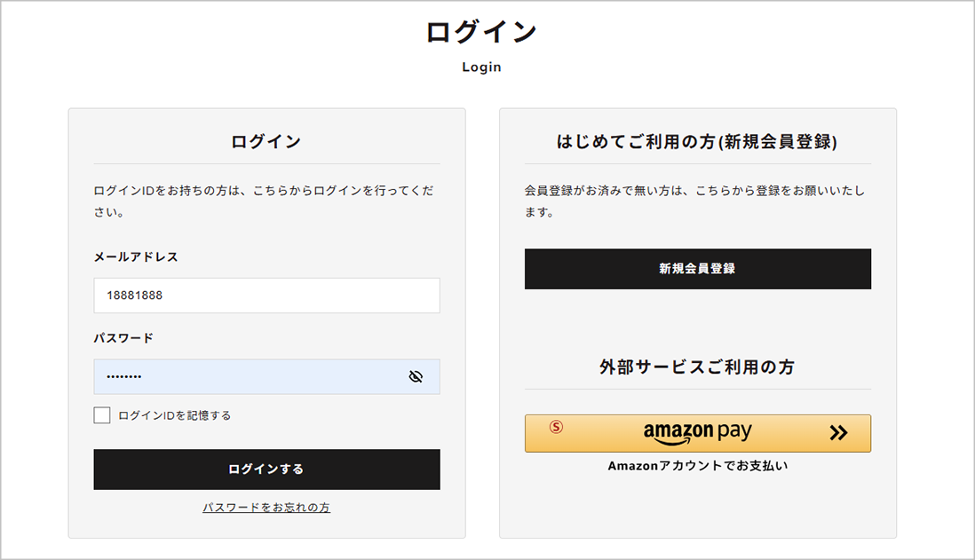Click the large ログイン page title
The image size is (975, 560).
tap(481, 32)
